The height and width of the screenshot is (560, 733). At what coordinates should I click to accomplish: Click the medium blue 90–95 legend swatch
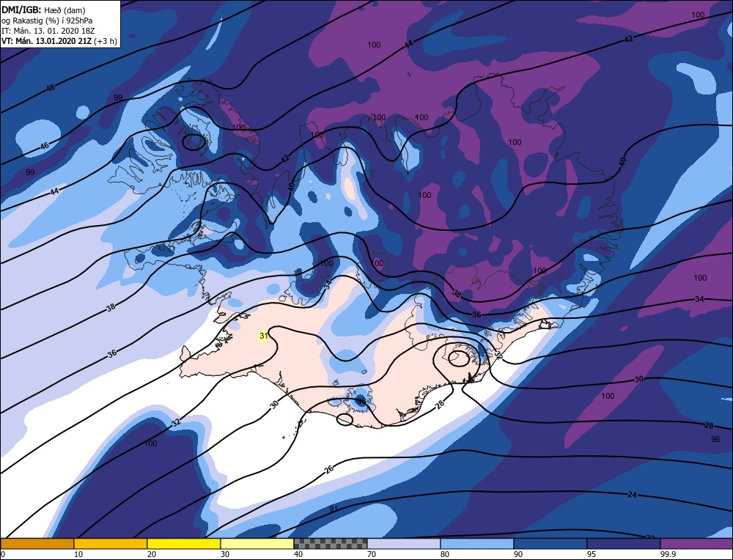[x=550, y=543]
